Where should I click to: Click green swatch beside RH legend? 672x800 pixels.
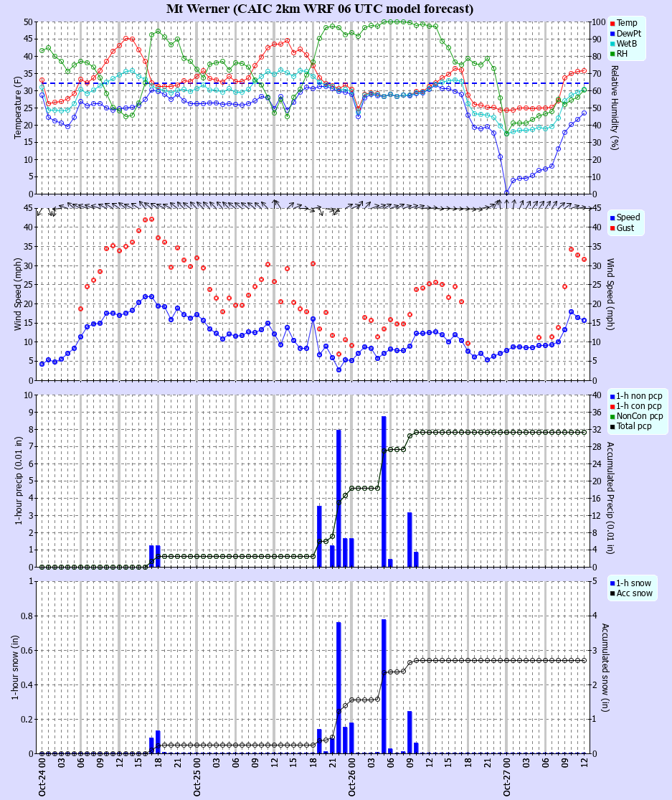tap(612, 54)
